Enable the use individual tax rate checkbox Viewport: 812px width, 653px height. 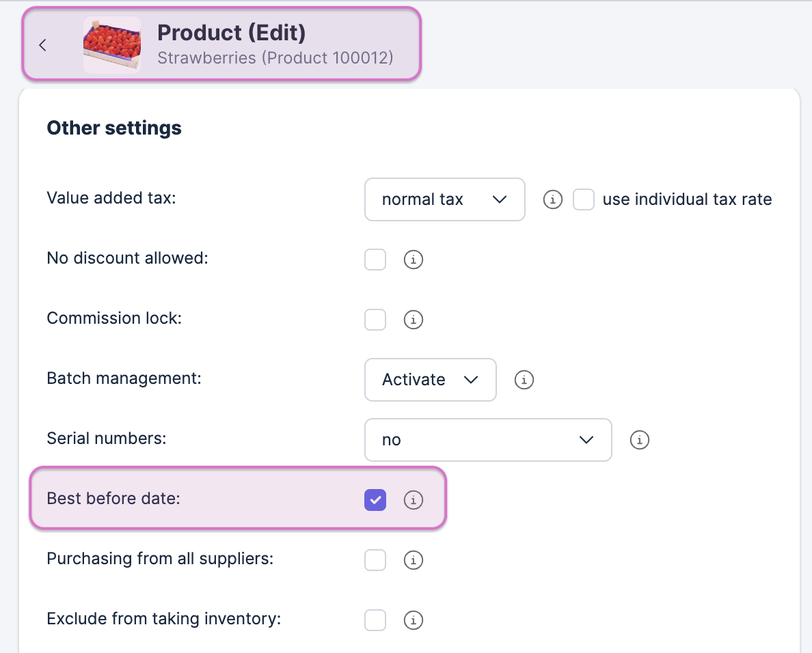click(583, 199)
